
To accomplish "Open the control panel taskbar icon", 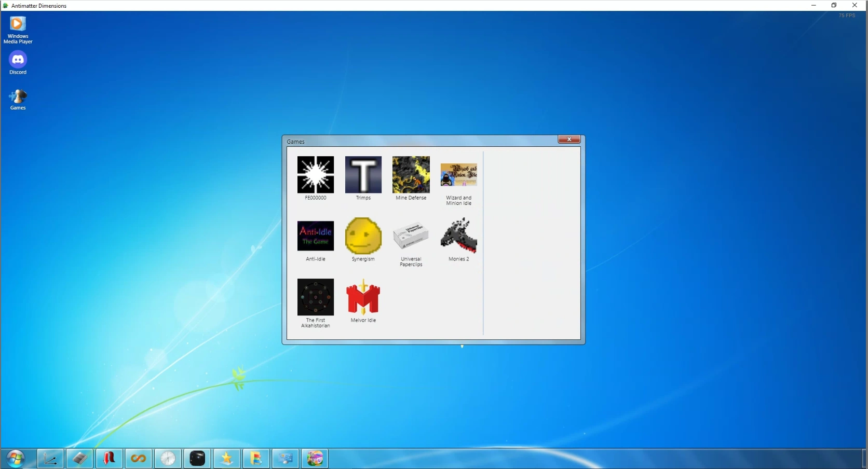I will 285,459.
